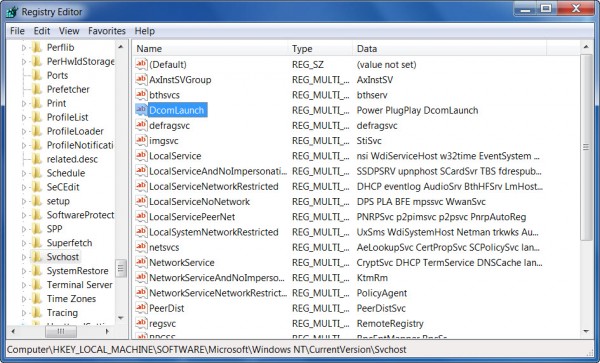Click the regsvc value string icon

(x=141, y=323)
